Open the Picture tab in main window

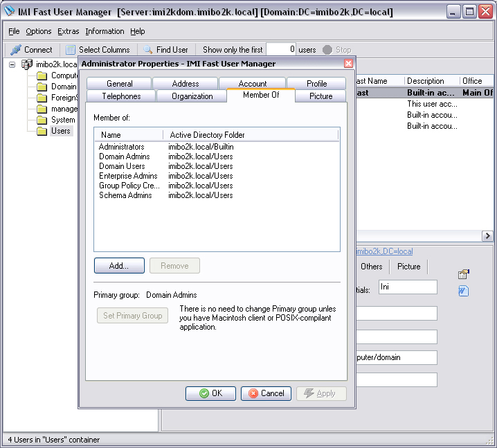408,267
